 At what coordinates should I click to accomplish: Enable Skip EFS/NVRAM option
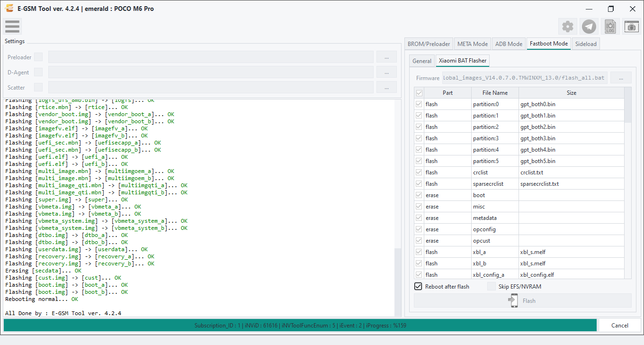[492, 286]
